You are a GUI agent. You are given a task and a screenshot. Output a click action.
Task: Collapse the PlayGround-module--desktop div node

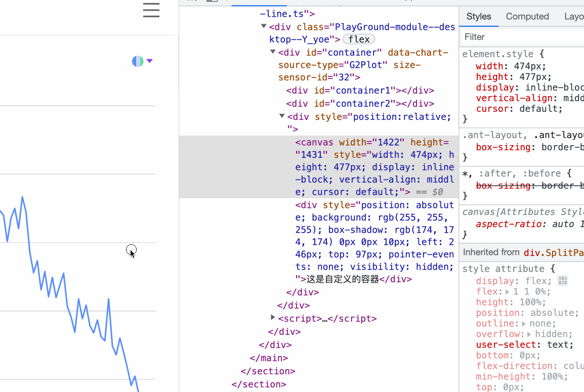coord(264,26)
